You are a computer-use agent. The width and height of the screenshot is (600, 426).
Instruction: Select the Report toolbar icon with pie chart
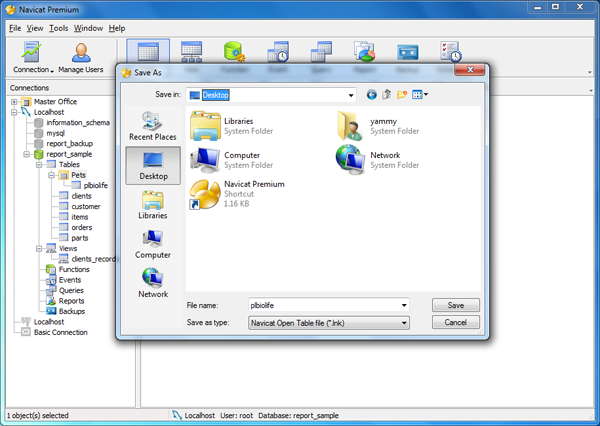[x=364, y=51]
